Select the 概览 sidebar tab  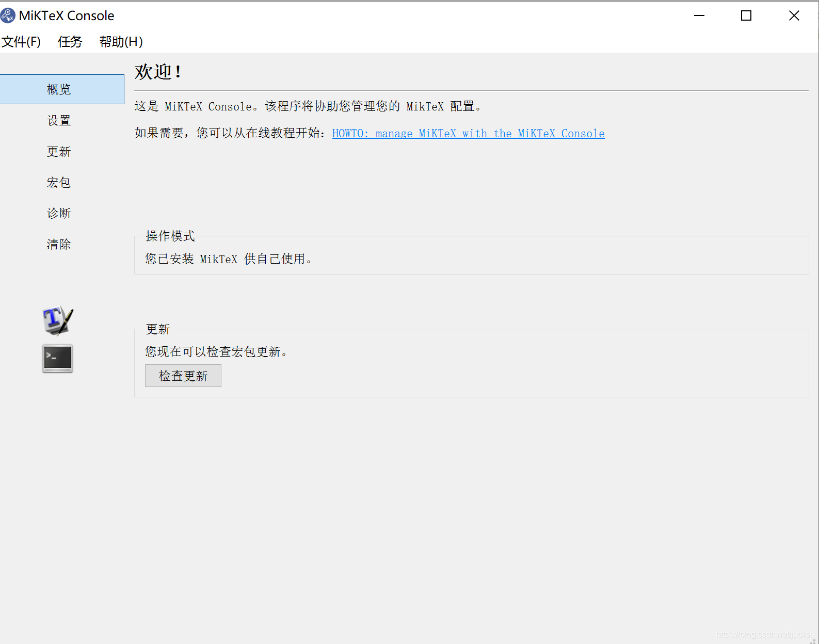(62, 89)
